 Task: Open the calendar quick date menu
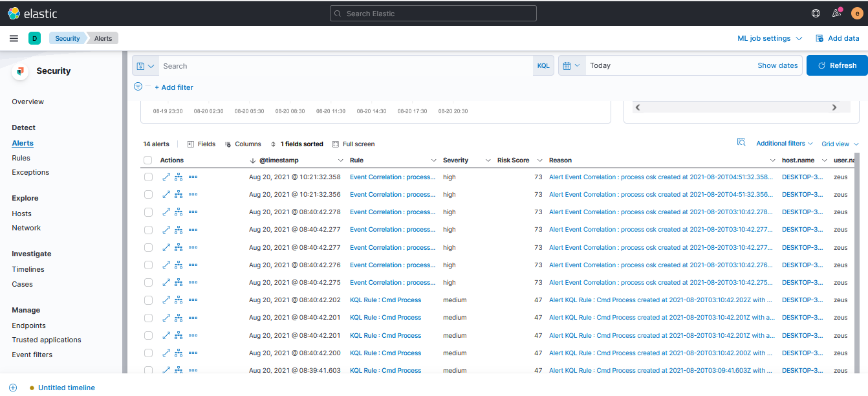click(x=572, y=65)
